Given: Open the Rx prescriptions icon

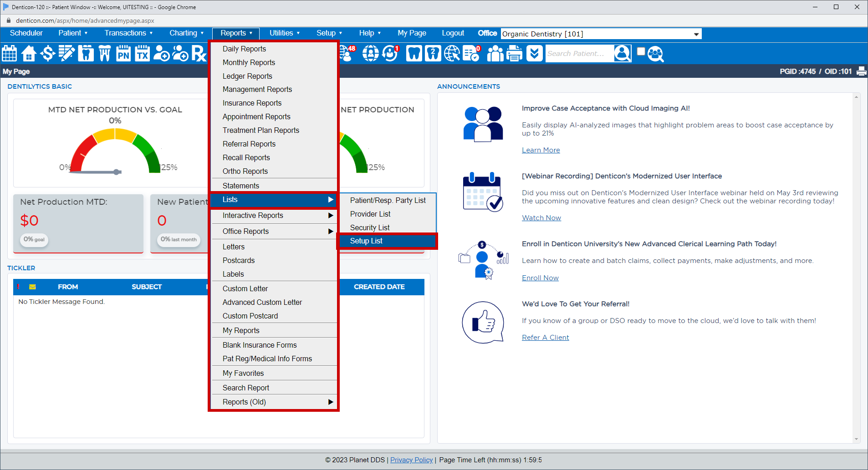Looking at the screenshot, I should coord(199,53).
